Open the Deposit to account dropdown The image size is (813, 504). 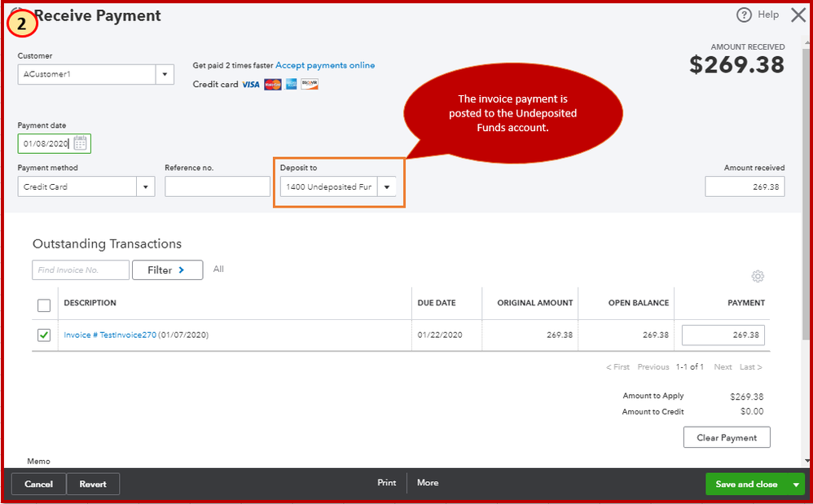coord(387,186)
